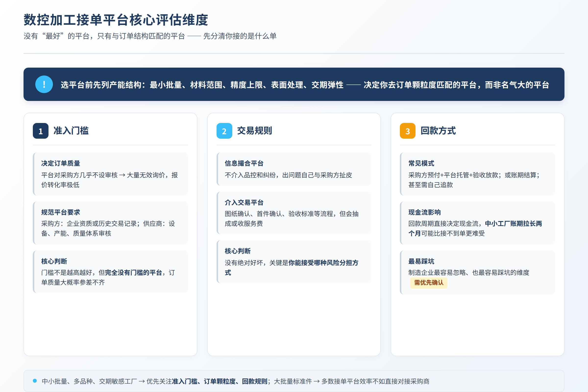This screenshot has height=392, width=588.
Task: Click text 平台对采购方几乎不设审核
Action: pyautogui.click(x=79, y=175)
